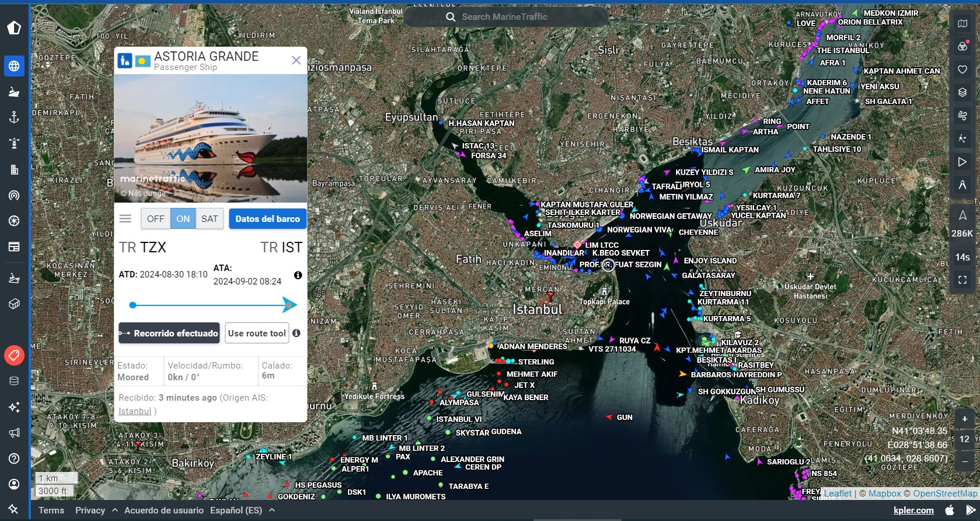980x521 pixels.
Task: Set vessel label toggle to OFF
Action: (155, 219)
